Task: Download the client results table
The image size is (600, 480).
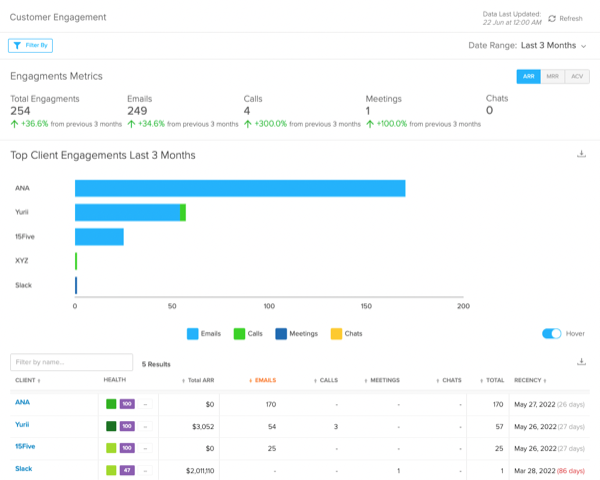Action: coord(581,362)
